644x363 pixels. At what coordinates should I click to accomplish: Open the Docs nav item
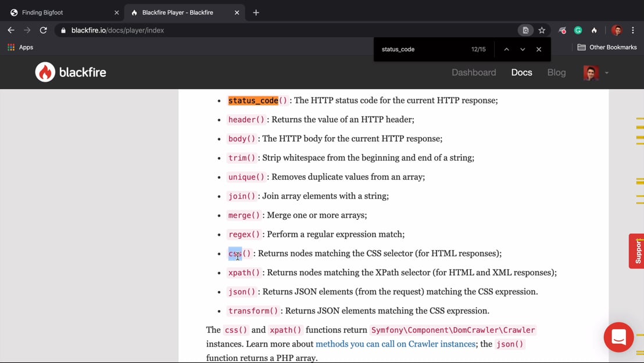click(521, 72)
